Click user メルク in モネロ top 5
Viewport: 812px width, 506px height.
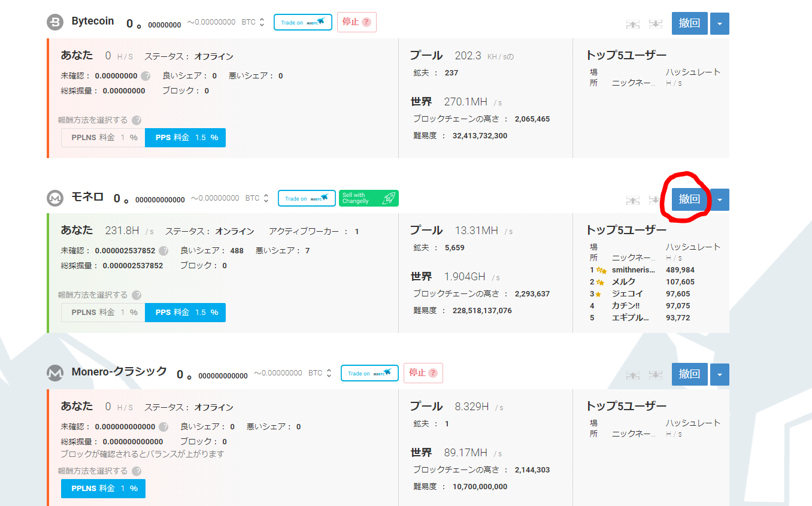coord(623,282)
